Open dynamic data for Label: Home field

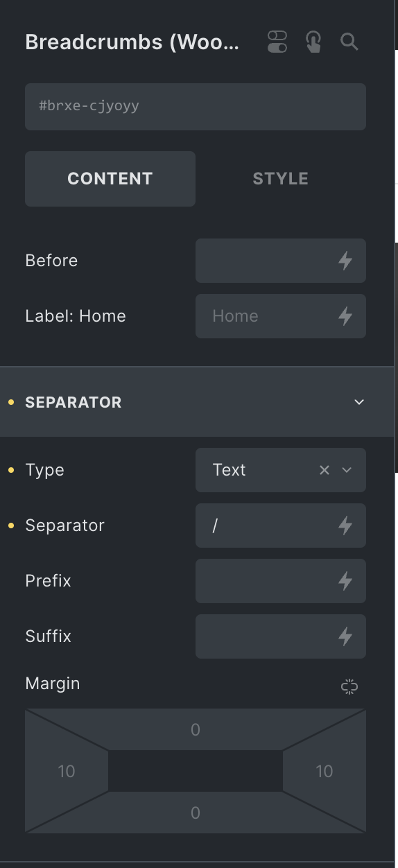tap(345, 316)
